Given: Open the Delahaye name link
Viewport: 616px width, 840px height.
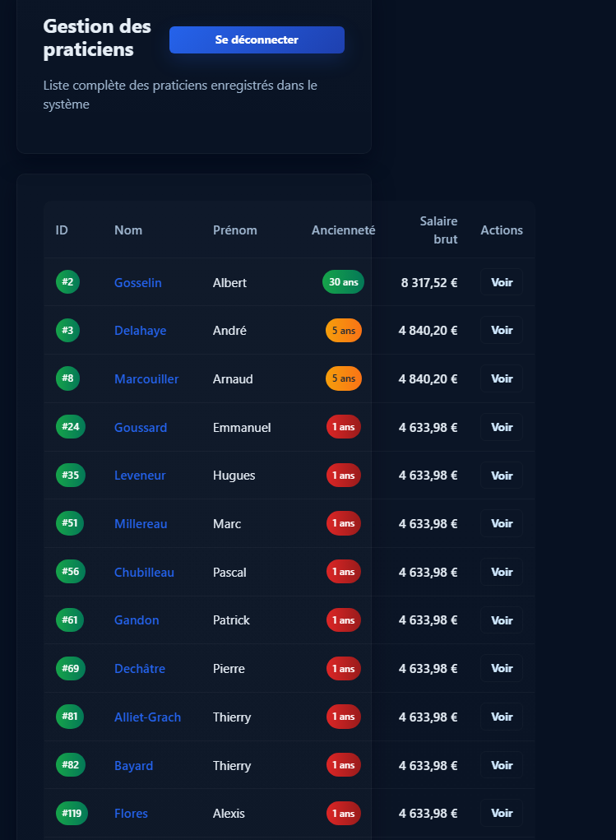Looking at the screenshot, I should tap(140, 330).
